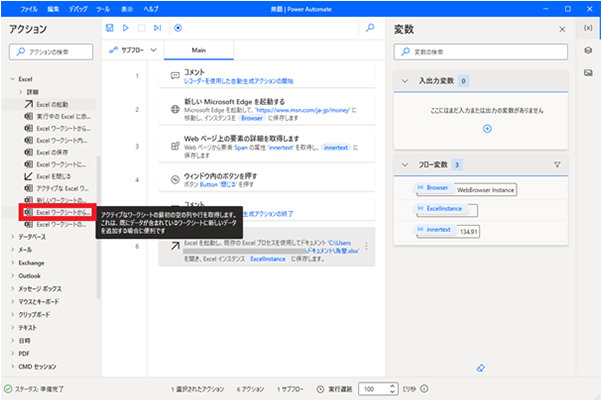Open the 表示 menu
Image resolution: width=602 pixels, height=401 pixels.
tap(127, 9)
